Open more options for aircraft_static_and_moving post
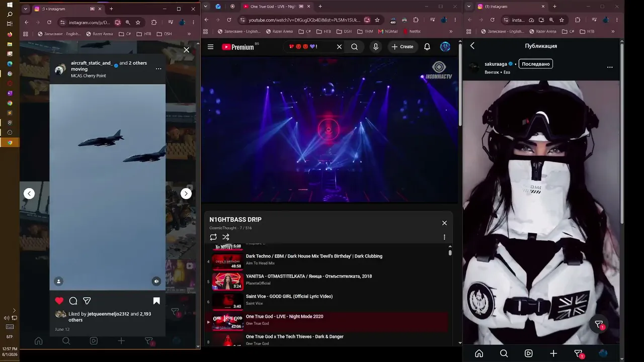The width and height of the screenshot is (644, 362). click(x=158, y=69)
